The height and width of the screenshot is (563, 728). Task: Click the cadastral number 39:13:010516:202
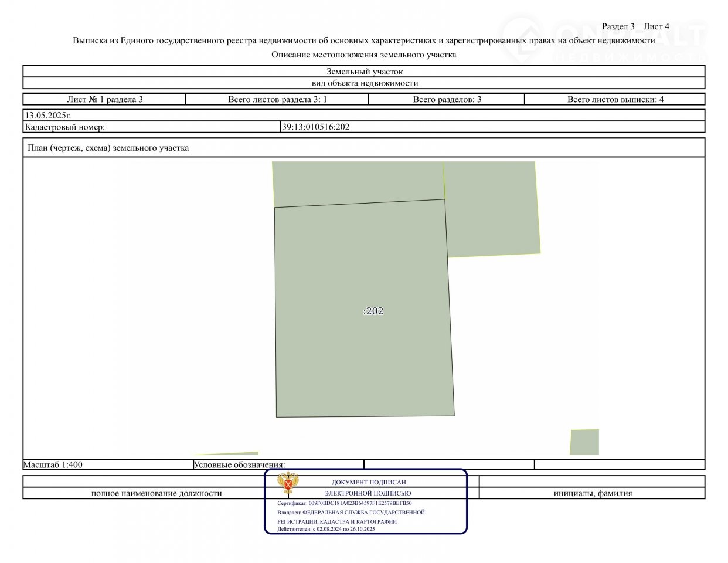(315, 127)
